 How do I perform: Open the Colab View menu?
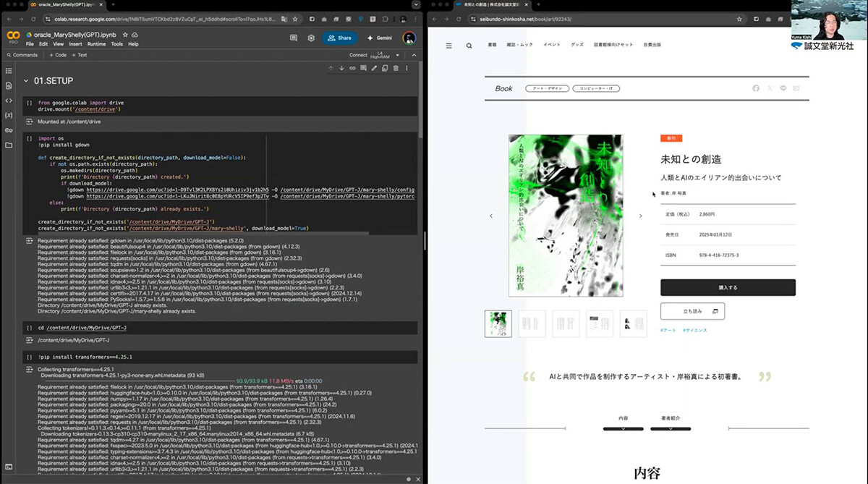coord(57,44)
